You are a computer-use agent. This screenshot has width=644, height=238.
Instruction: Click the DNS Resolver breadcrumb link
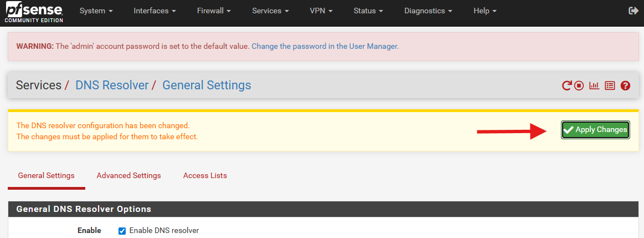[x=112, y=85]
